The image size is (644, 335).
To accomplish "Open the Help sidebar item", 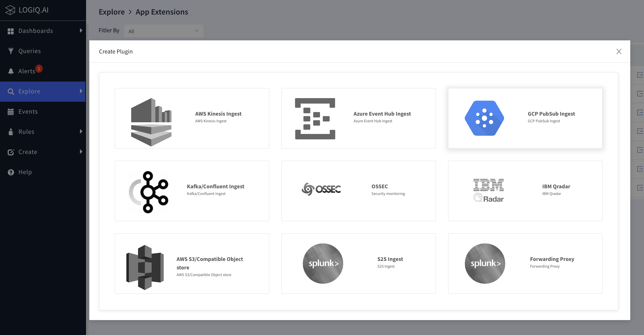I will pyautogui.click(x=25, y=172).
